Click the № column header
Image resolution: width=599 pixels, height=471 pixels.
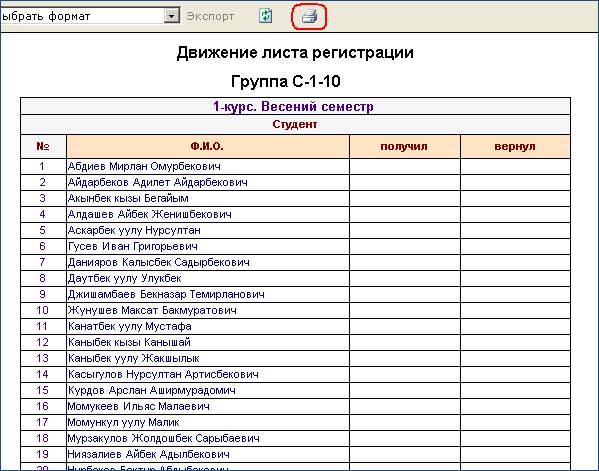[x=43, y=146]
